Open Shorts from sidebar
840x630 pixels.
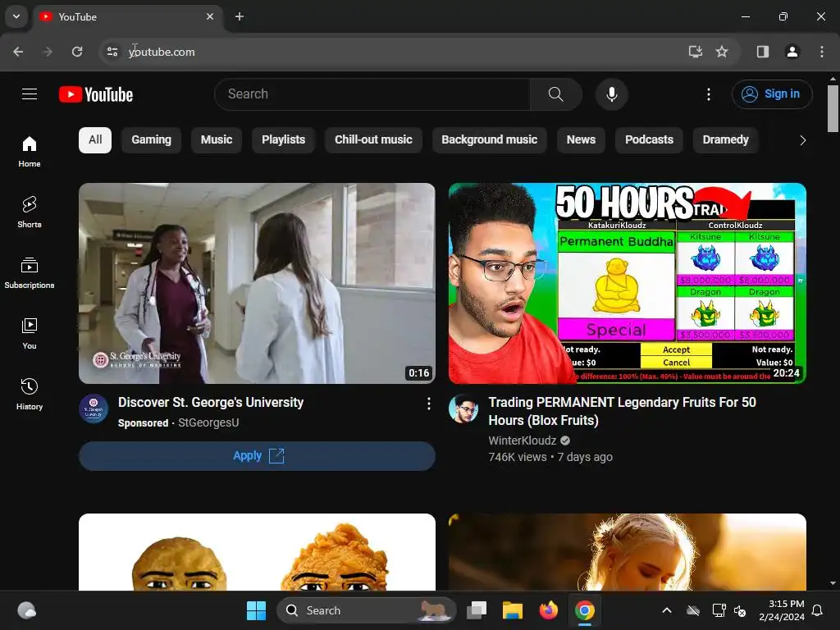coord(30,212)
